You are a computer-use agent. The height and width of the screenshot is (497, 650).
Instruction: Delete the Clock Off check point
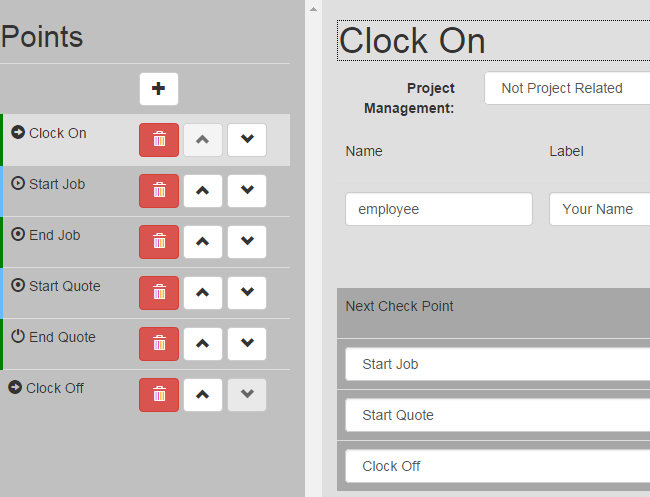159,395
